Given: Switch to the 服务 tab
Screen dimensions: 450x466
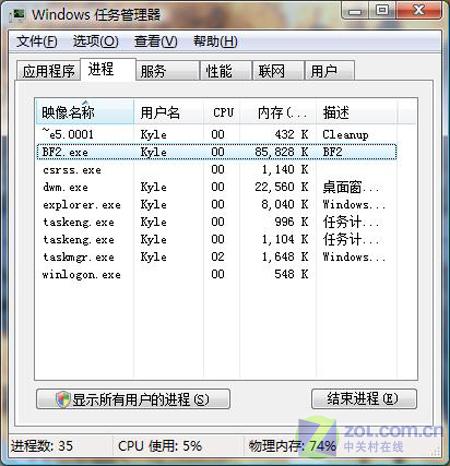Looking at the screenshot, I should 167,71.
